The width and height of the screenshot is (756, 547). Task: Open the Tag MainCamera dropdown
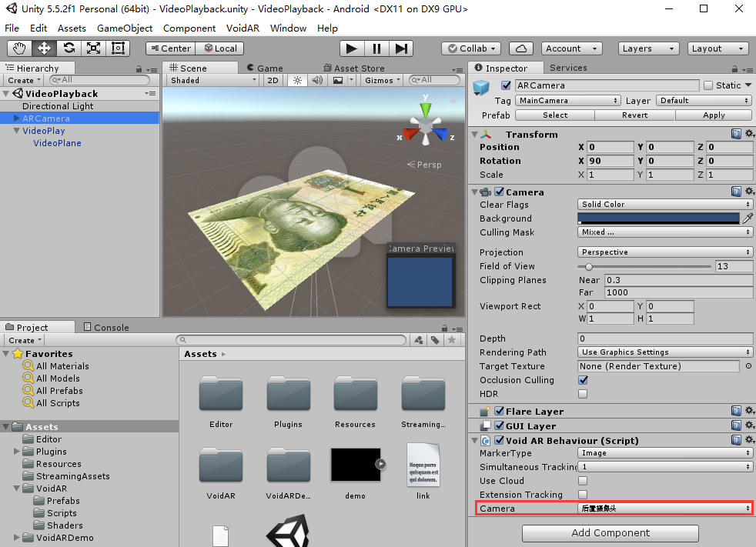(x=567, y=100)
